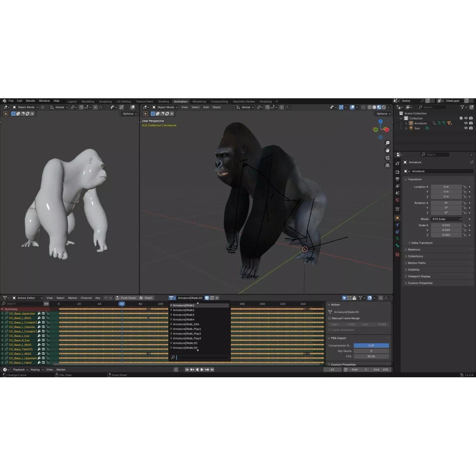Open the Bone properties tab icon

pos(398,246)
